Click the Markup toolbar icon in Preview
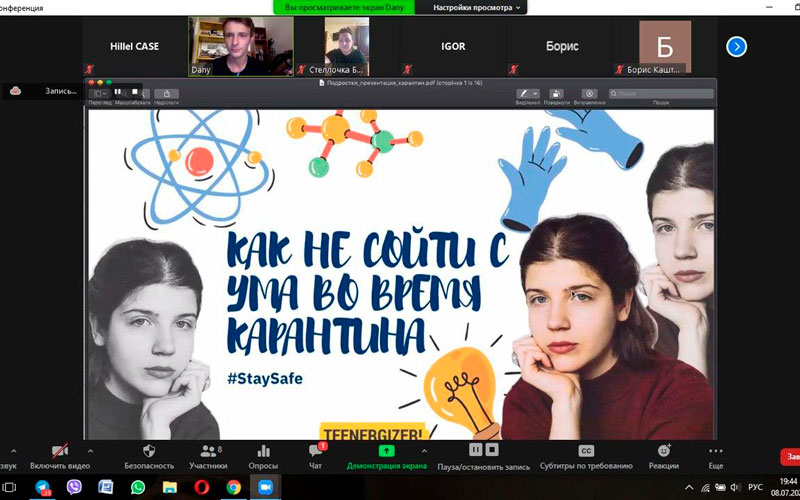 point(589,94)
